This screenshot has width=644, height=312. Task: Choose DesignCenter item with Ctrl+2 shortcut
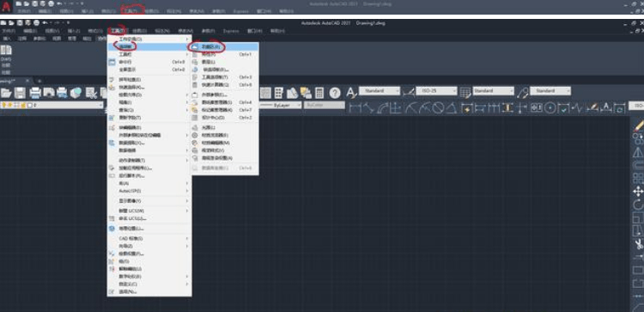click(225, 118)
